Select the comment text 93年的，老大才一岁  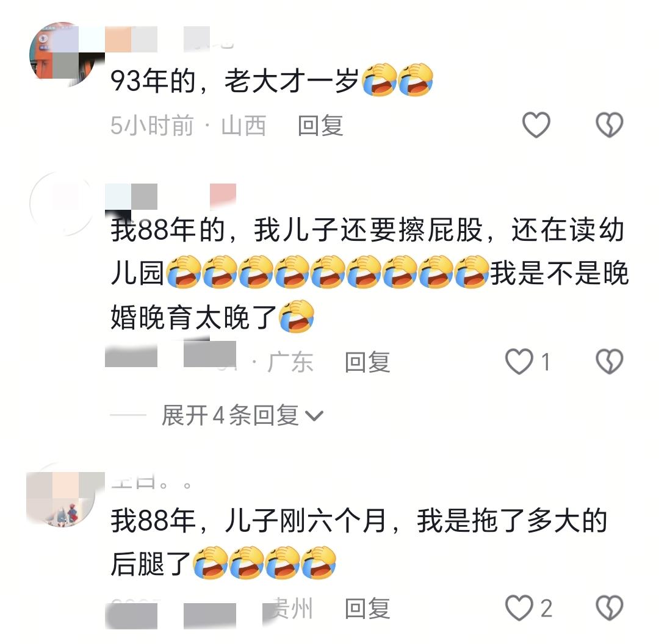[x=234, y=80]
